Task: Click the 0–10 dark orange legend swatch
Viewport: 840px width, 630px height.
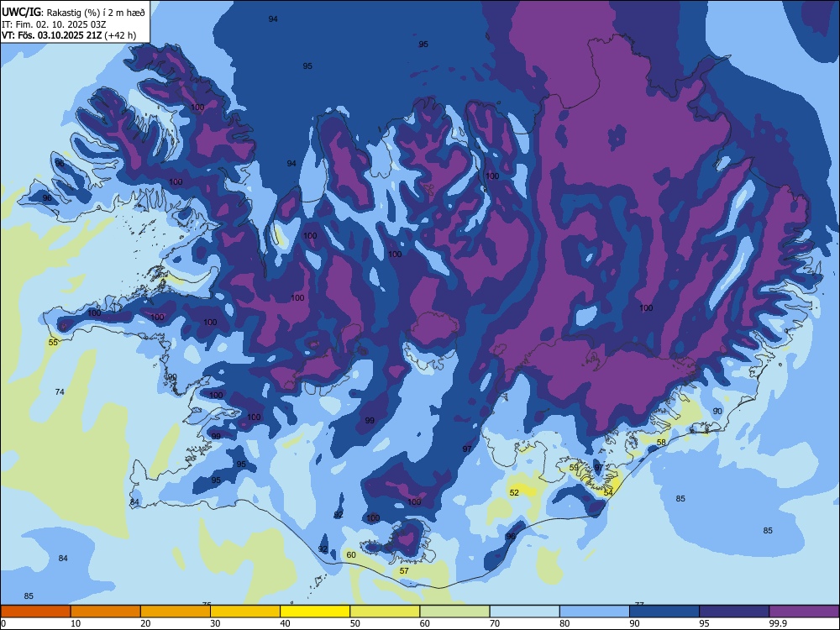Action: click(x=35, y=612)
